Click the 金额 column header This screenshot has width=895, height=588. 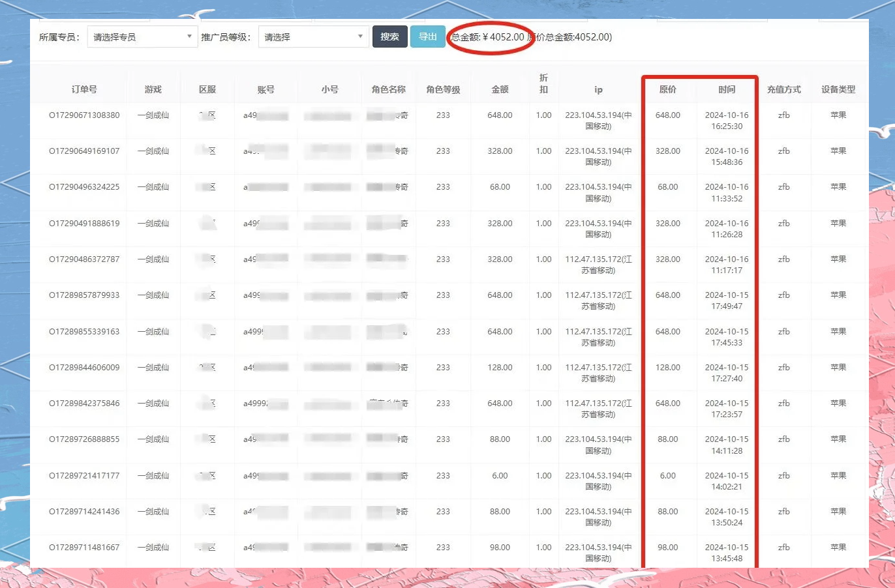[500, 89]
